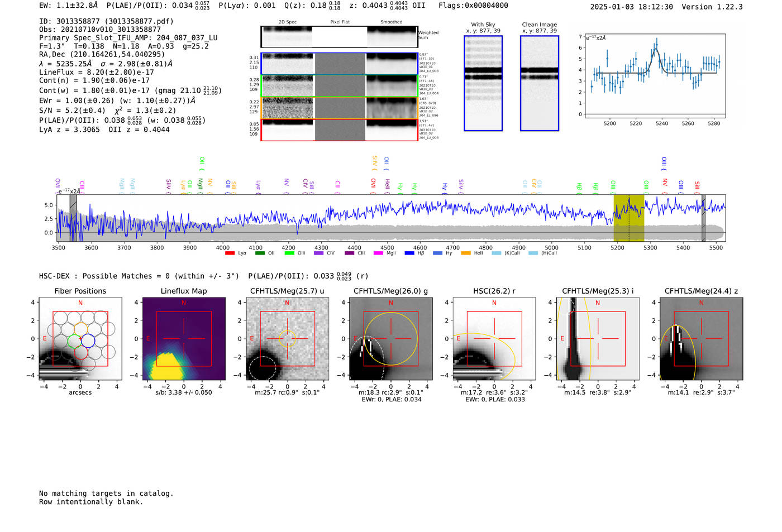This screenshot has width=782, height=532.
Task: Click the m:18.3 rc:2.9" caption
Action: [x=391, y=392]
